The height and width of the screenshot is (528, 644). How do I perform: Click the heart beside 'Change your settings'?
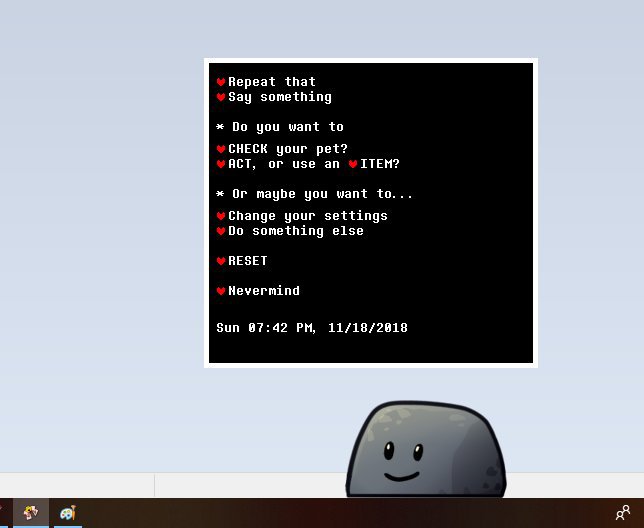pyautogui.click(x=221, y=216)
